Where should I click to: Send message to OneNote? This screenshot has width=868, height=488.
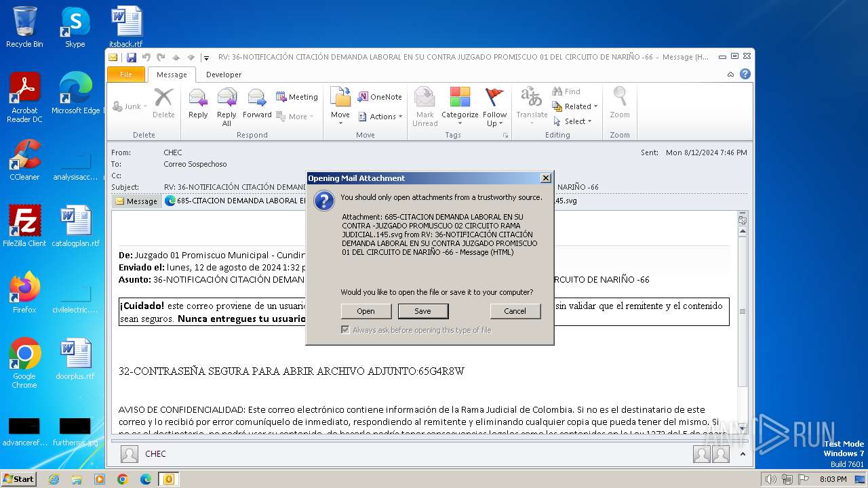(380, 97)
